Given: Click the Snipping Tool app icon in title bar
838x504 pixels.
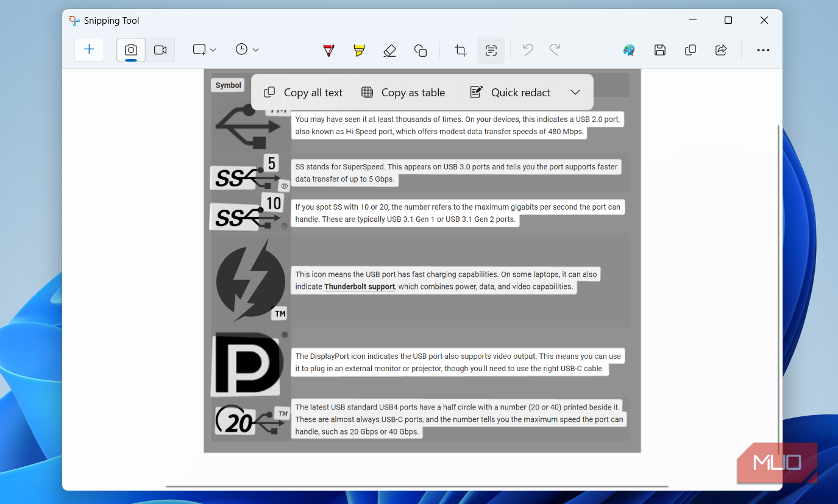Looking at the screenshot, I should pos(74,21).
